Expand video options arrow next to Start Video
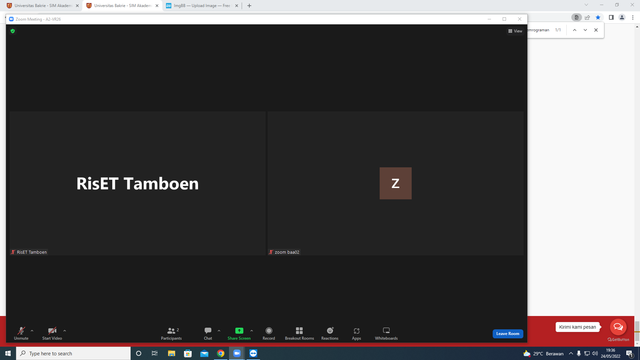This screenshot has width=640, height=360. [x=64, y=331]
